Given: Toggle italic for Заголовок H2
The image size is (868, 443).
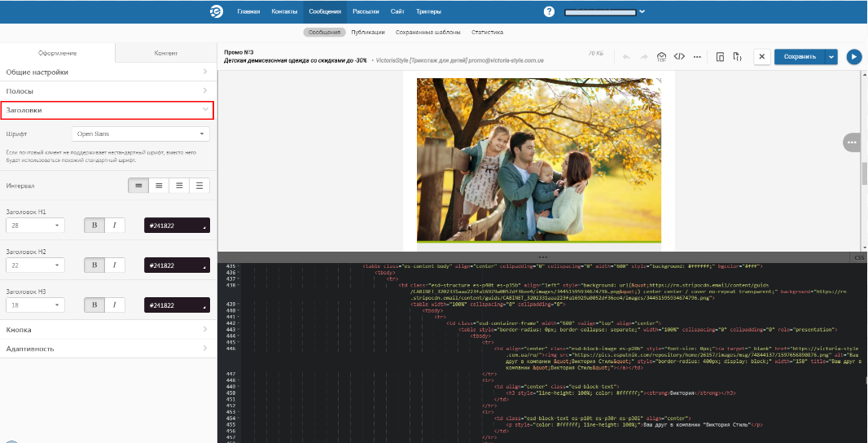Looking at the screenshot, I should (115, 265).
